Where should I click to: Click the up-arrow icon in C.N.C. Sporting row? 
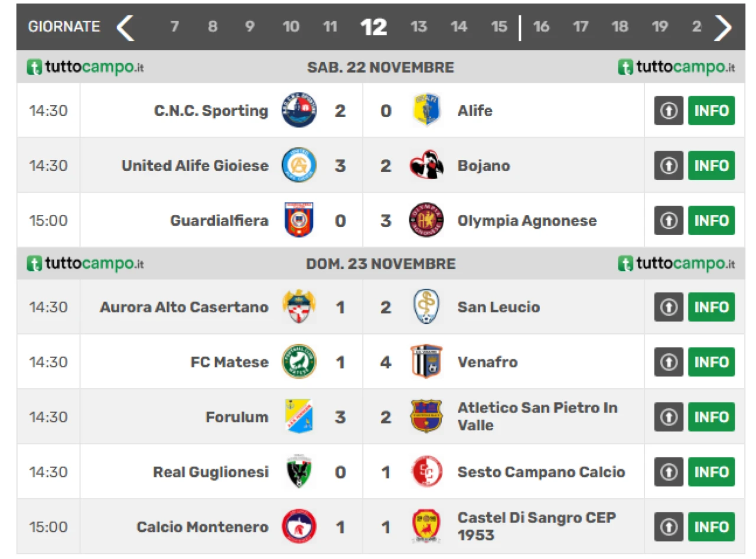[669, 110]
